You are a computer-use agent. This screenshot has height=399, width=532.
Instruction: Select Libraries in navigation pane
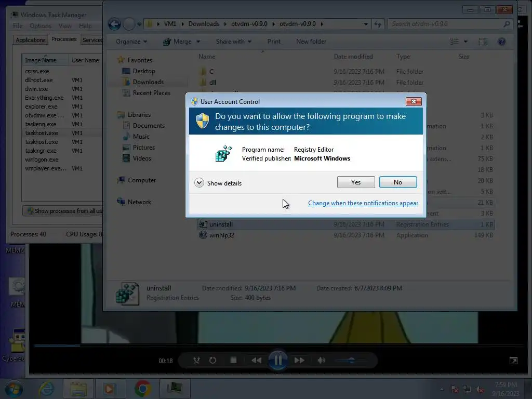click(139, 115)
